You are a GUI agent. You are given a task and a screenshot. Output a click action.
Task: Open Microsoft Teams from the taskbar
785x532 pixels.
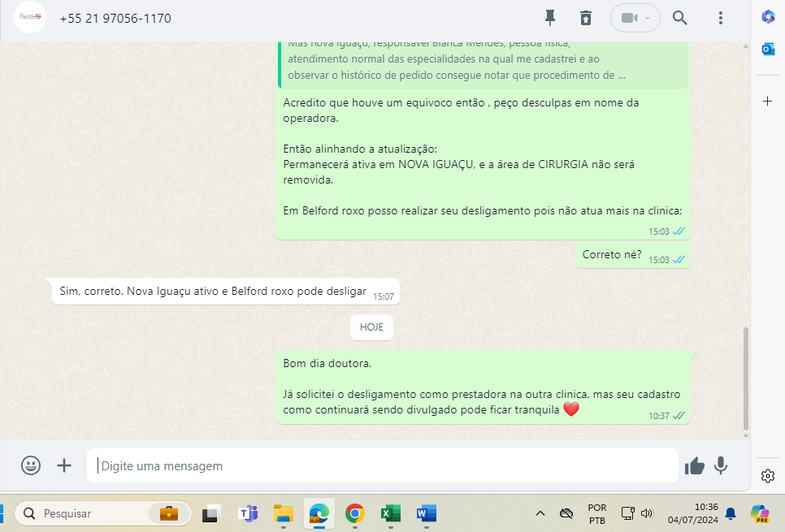pyautogui.click(x=248, y=513)
